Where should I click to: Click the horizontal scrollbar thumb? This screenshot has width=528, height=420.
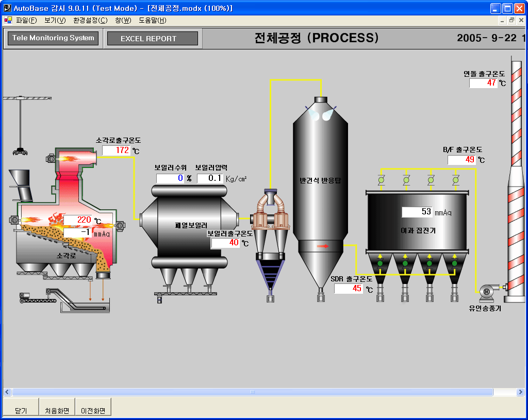[252, 392]
